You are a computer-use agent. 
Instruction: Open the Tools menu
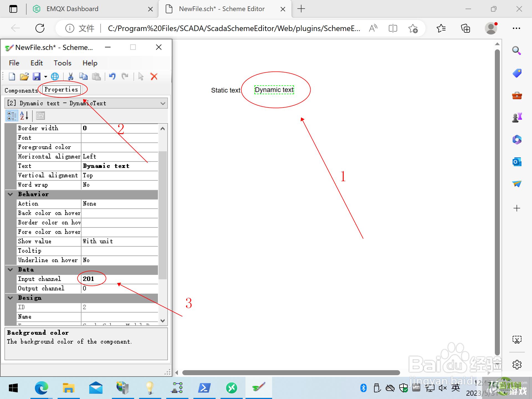point(62,63)
